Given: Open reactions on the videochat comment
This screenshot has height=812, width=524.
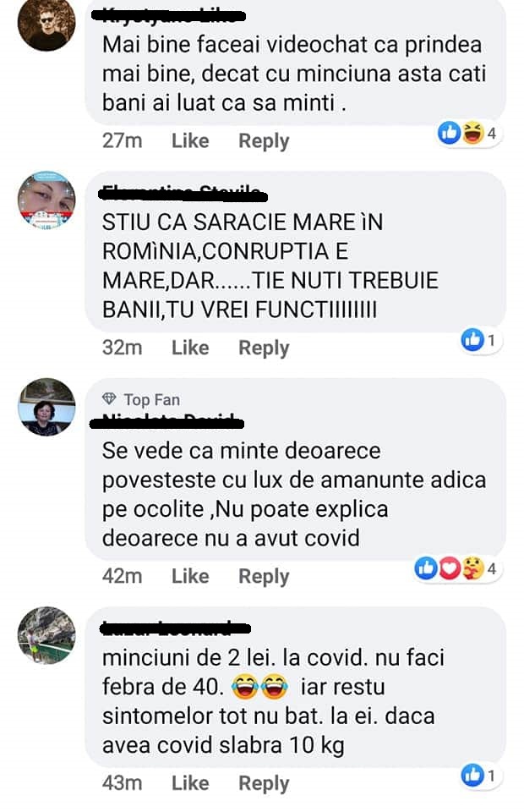Looking at the screenshot, I should 469,133.
